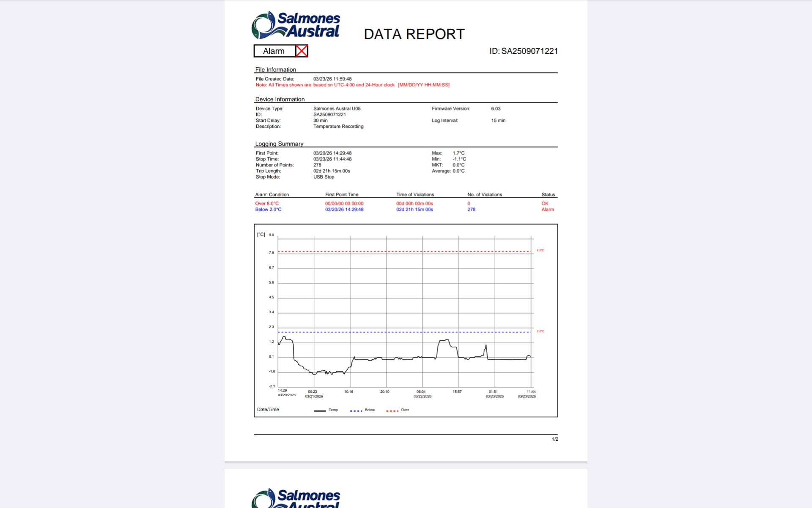Click the 278 violations count
The image size is (812, 508).
tap(471, 210)
